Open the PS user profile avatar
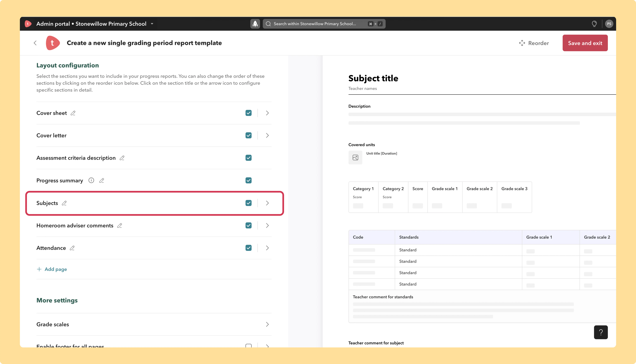636x364 pixels. [x=609, y=24]
